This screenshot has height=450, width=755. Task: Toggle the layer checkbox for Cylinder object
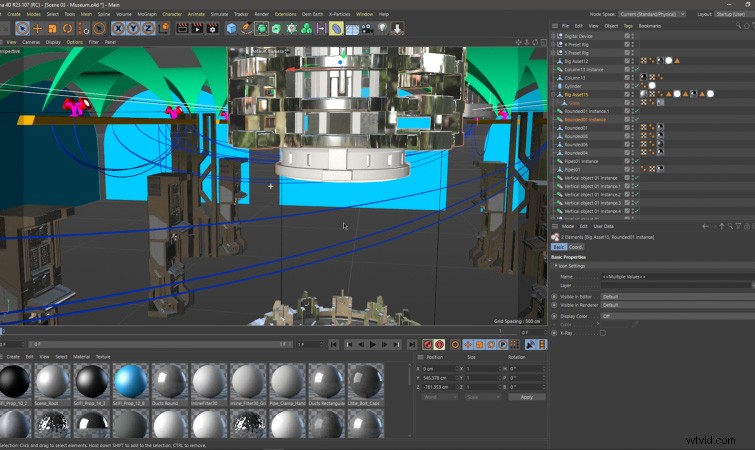click(627, 86)
